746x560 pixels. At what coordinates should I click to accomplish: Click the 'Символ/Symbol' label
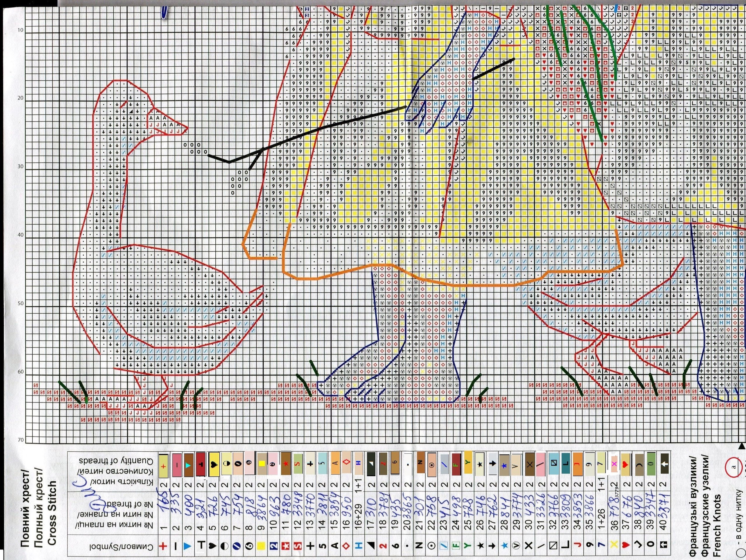click(x=122, y=547)
